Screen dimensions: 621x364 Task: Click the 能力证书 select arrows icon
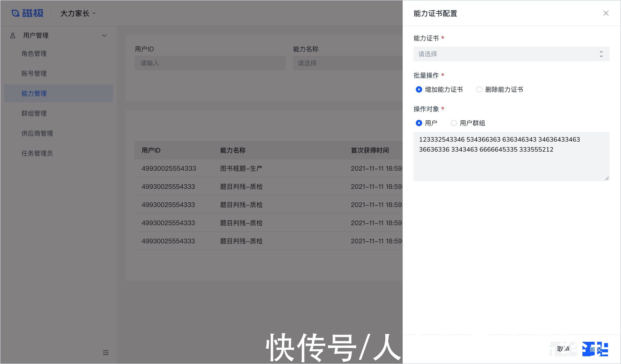click(x=601, y=54)
